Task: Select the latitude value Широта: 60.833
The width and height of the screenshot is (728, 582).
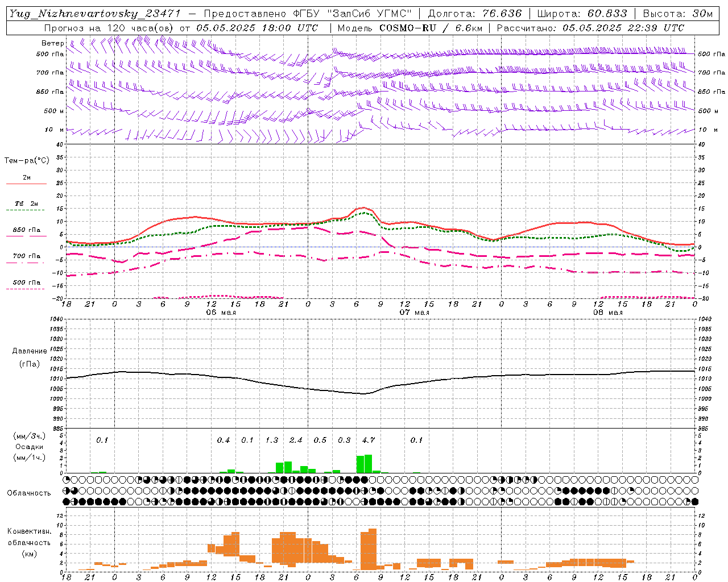Action: click(582, 14)
